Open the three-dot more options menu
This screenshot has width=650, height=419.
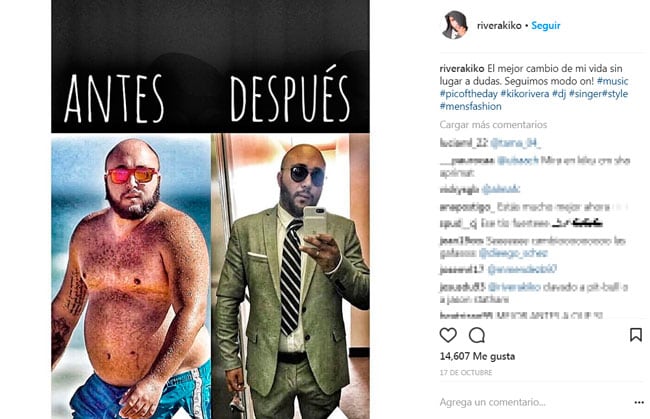(x=639, y=402)
